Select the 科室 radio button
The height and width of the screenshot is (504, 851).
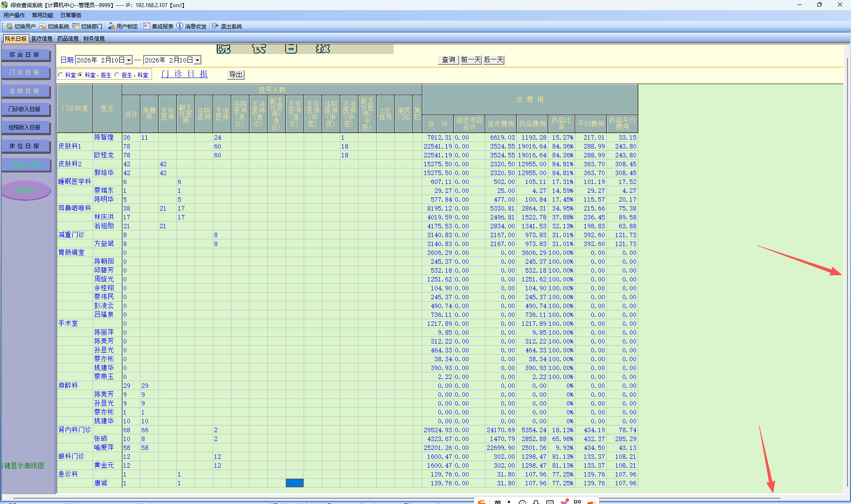pos(61,75)
